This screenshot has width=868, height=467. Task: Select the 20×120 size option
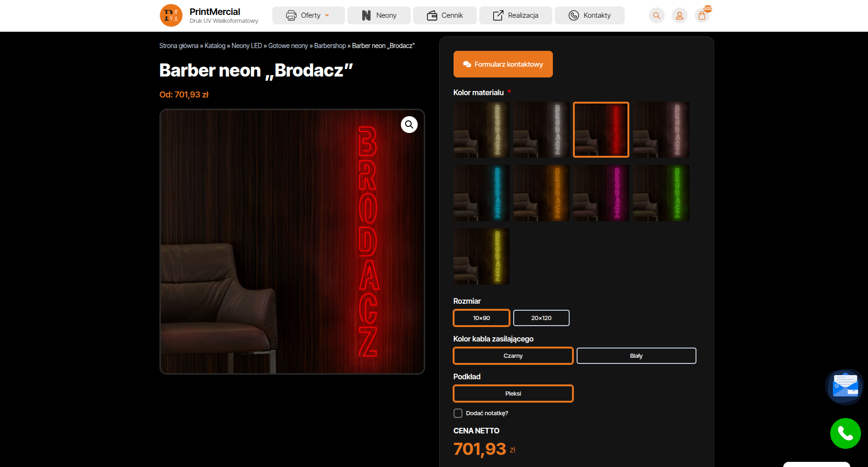click(541, 318)
